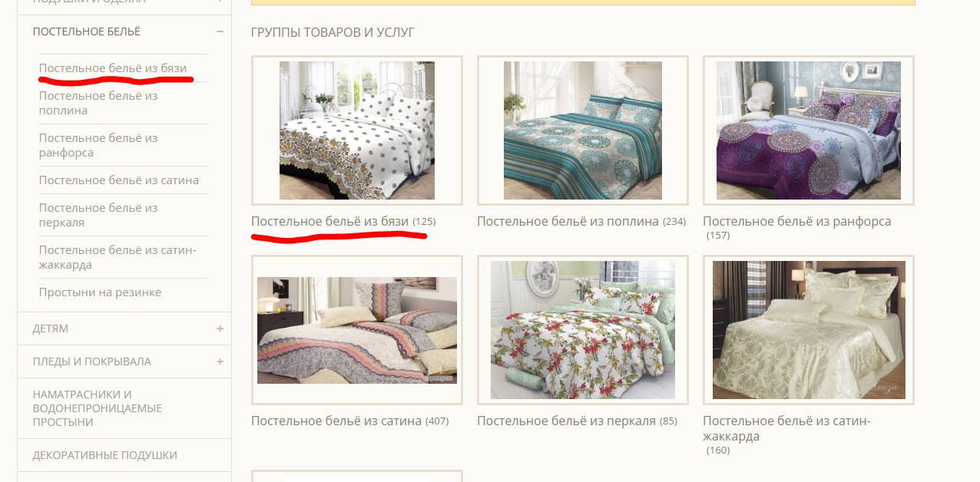Expand the ПЛЕДЫ И ПОКРЫВАЛА plus icon
The height and width of the screenshot is (482, 980).
pyautogui.click(x=220, y=361)
